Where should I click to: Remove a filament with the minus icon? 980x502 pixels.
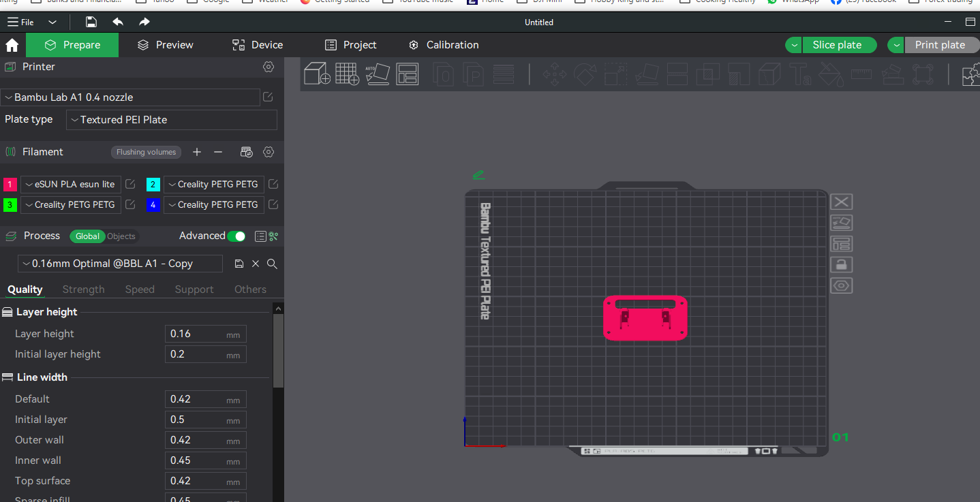coord(218,152)
